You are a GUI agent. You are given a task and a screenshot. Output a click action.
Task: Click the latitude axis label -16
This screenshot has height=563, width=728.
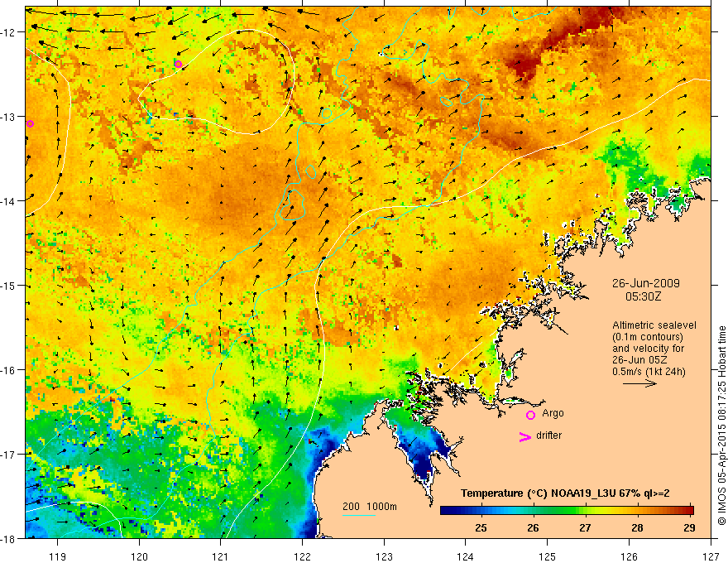pos(8,370)
